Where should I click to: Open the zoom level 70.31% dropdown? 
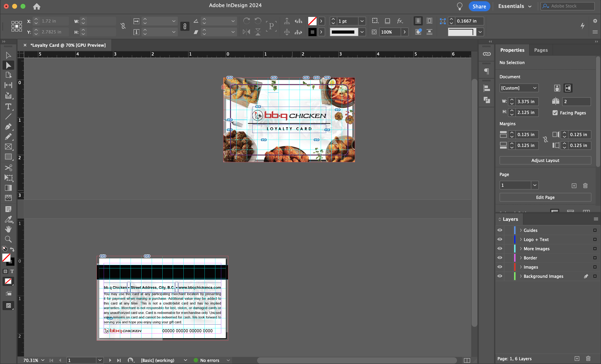(43, 360)
